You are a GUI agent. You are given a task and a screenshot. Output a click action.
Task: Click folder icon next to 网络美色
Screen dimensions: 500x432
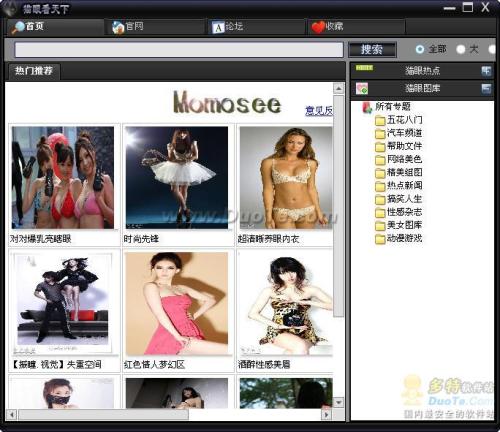click(x=380, y=160)
